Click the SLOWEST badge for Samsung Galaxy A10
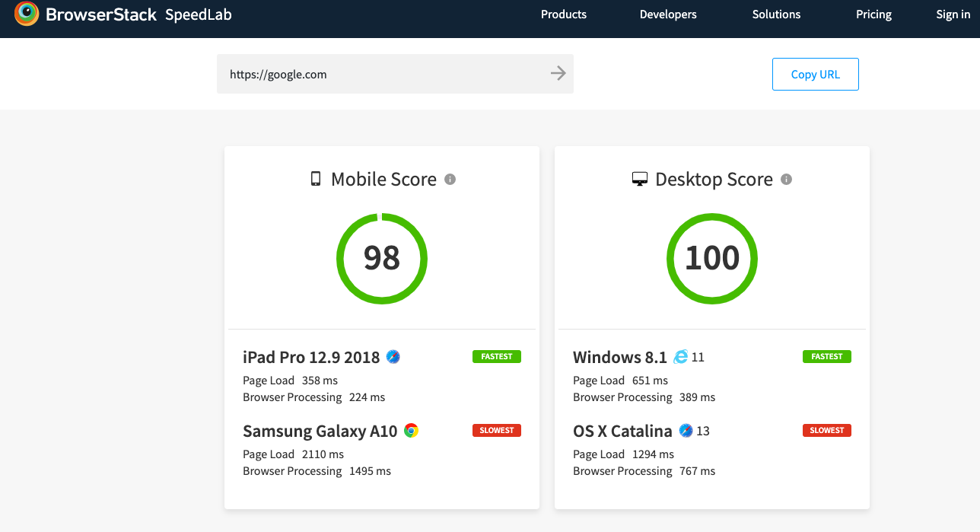 point(496,430)
